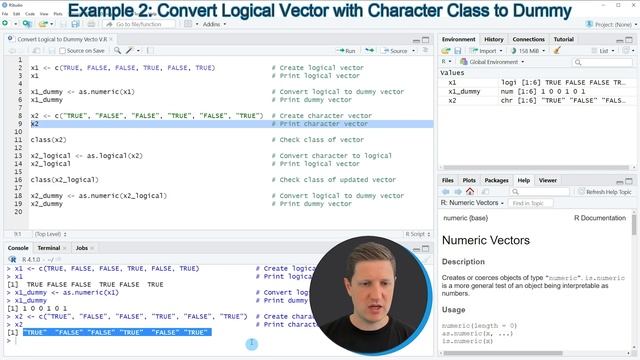
Task: Select the x1_dummy variable row
Action: pos(536,91)
